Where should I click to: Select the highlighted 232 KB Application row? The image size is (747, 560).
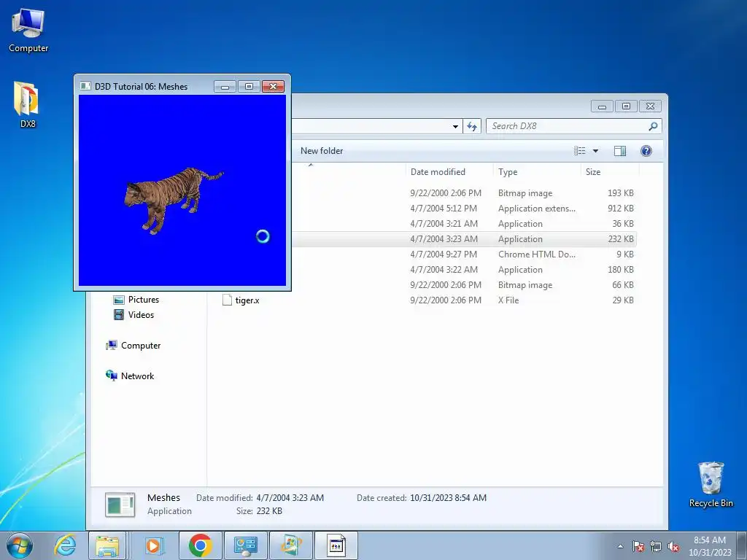pyautogui.click(x=465, y=239)
